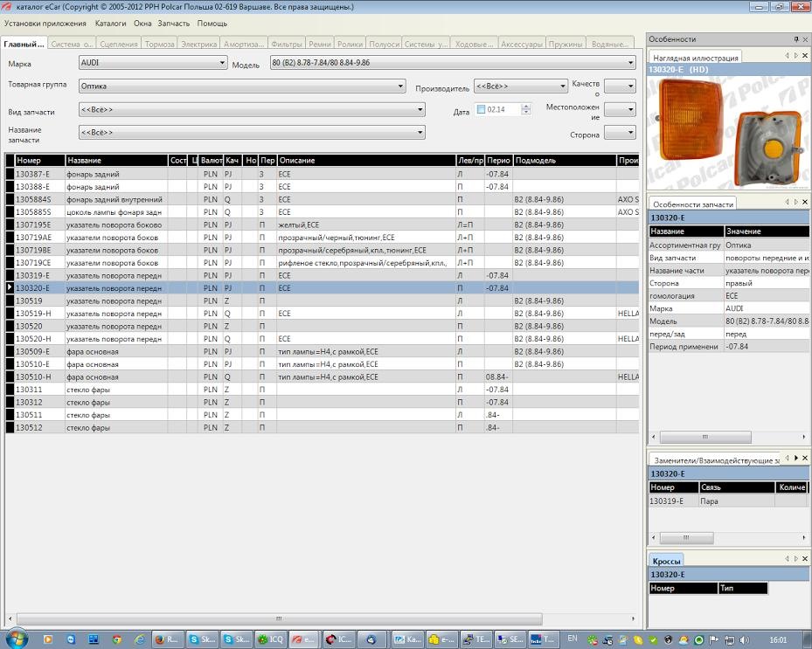This screenshot has width=812, height=649.
Task: Launch Internet Explorer from taskbar
Action: pos(139,639)
